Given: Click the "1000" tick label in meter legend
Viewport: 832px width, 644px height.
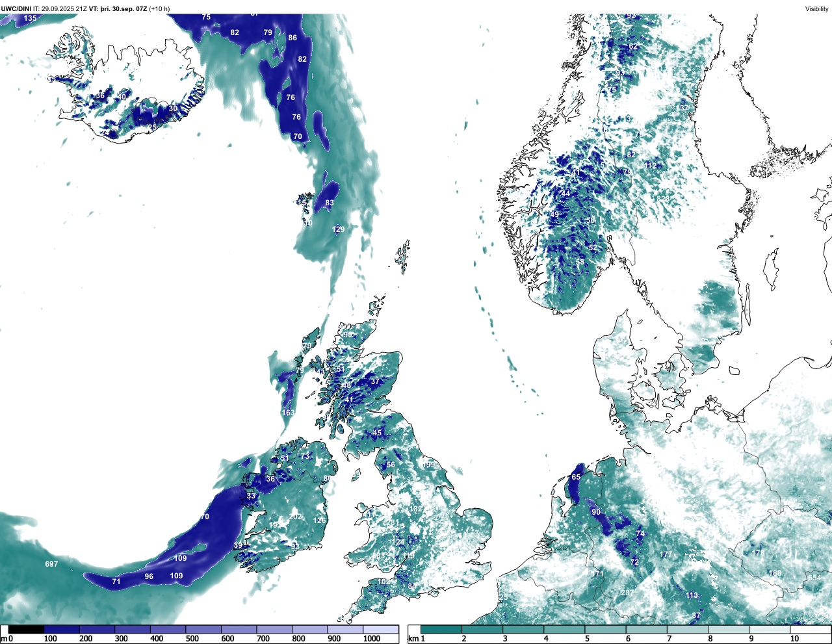Looking at the screenshot, I should [x=372, y=639].
